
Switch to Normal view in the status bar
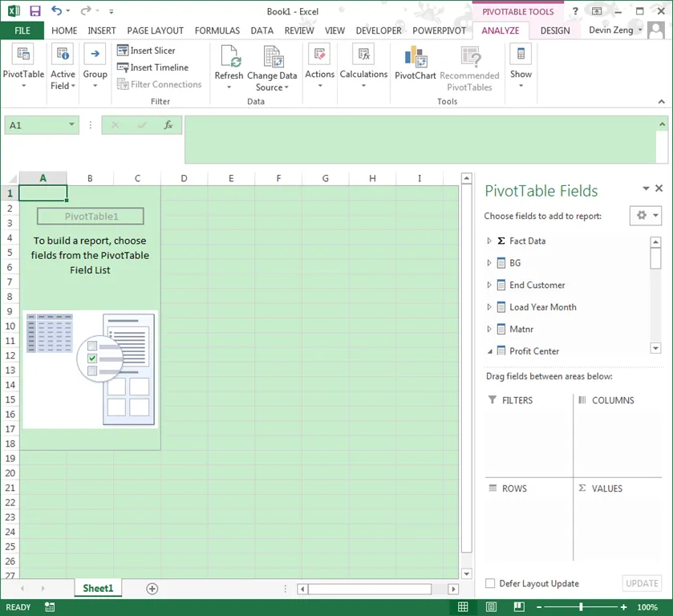click(x=463, y=607)
